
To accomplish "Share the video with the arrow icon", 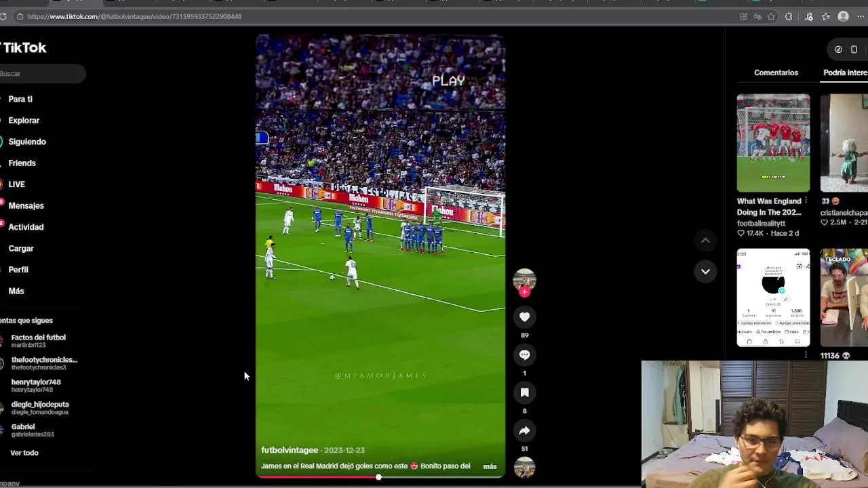I will pos(524,430).
